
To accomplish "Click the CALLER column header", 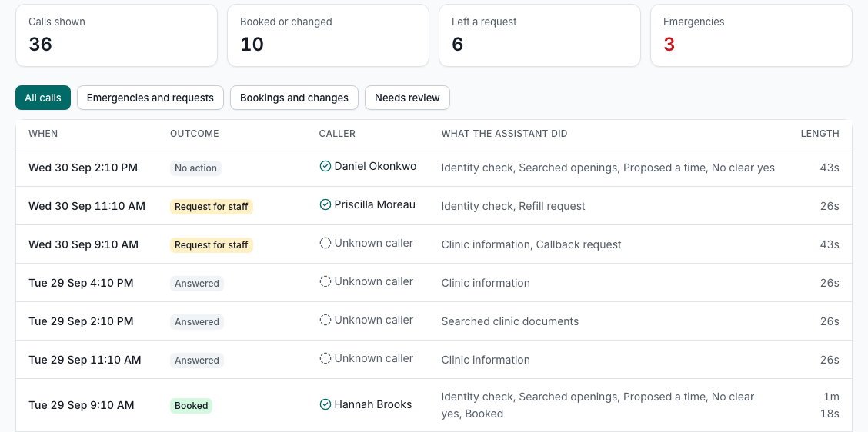I will click(337, 134).
